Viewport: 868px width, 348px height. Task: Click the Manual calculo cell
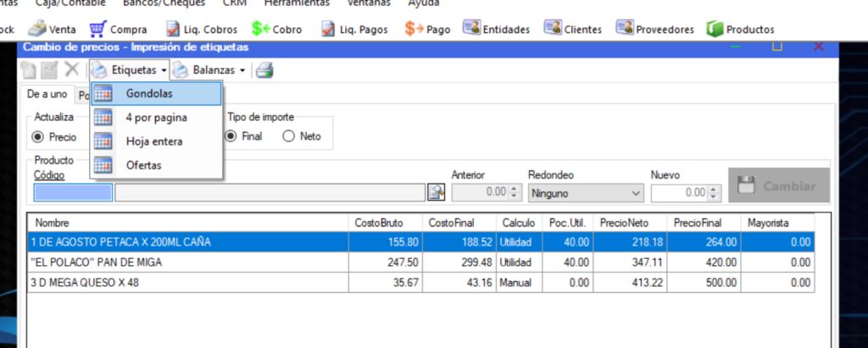[x=520, y=283]
